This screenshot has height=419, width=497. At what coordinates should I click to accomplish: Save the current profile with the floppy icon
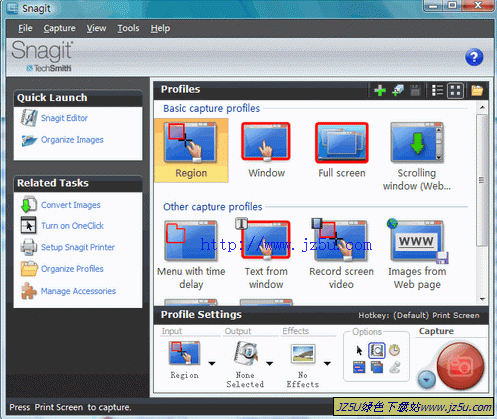click(x=415, y=90)
